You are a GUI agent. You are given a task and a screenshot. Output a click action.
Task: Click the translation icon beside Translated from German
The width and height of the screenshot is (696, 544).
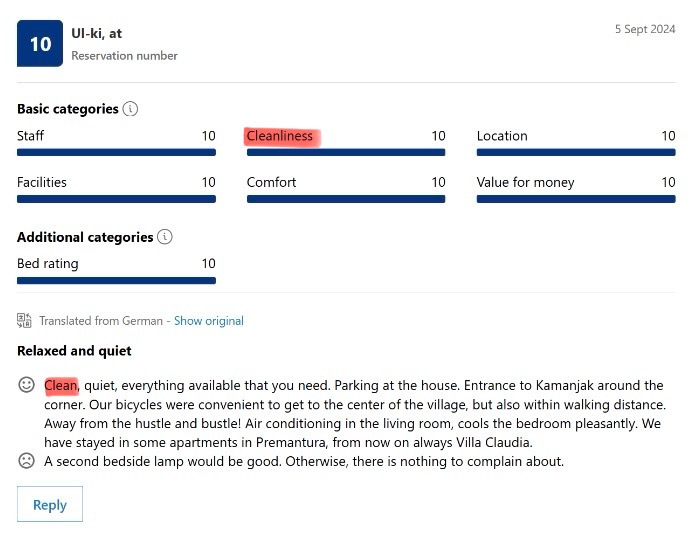pyautogui.click(x=24, y=320)
